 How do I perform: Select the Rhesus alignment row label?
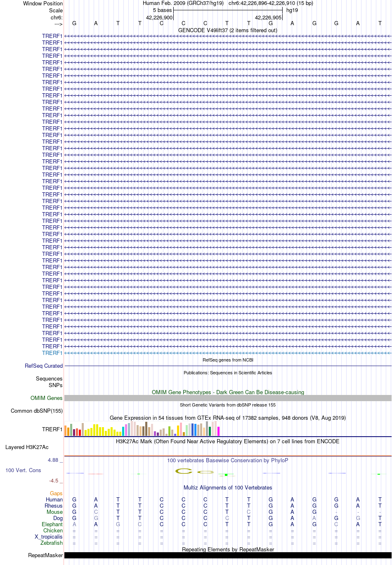click(54, 506)
